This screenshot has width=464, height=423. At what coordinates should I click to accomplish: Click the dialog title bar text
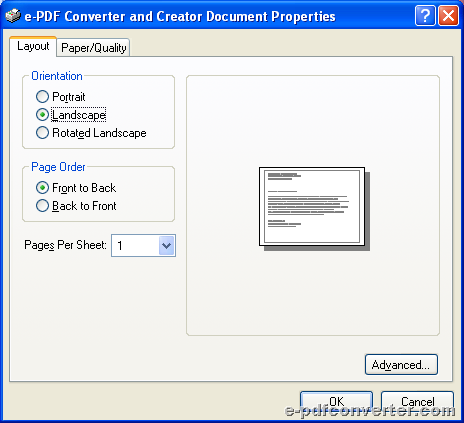tap(180, 16)
